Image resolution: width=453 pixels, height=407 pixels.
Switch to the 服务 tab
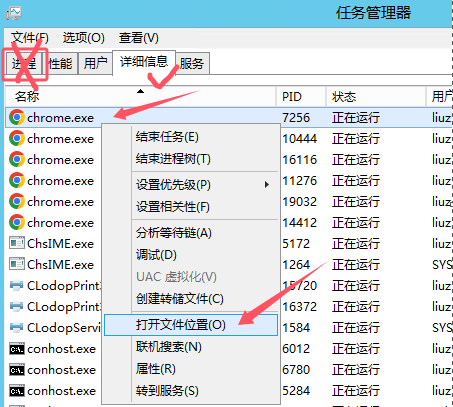tap(192, 63)
